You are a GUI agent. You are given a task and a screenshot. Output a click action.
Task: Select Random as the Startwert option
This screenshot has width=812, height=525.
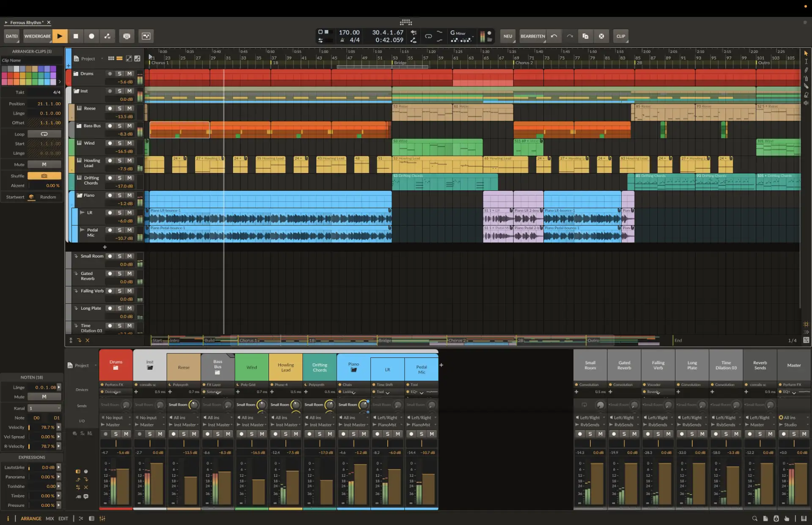48,197
